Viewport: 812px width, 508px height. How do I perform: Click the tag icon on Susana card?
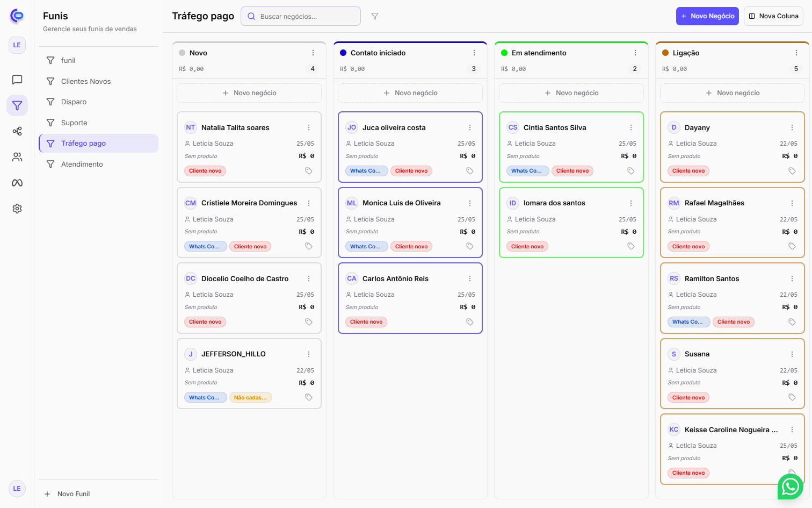click(x=792, y=397)
